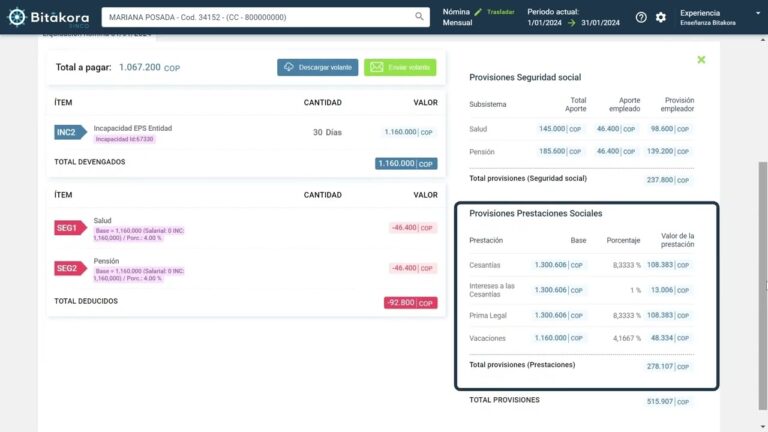Click the Trasladar link

[x=501, y=12]
